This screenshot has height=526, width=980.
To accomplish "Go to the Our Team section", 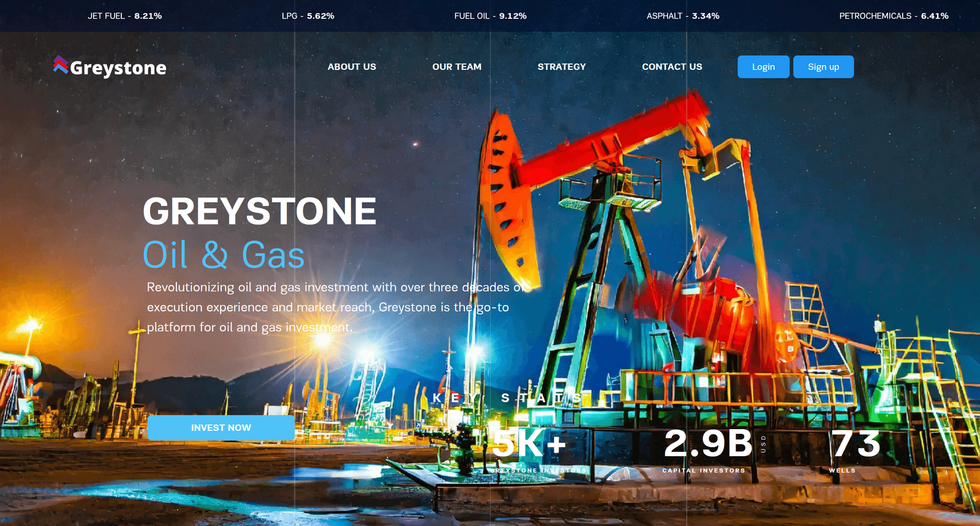I will [456, 67].
